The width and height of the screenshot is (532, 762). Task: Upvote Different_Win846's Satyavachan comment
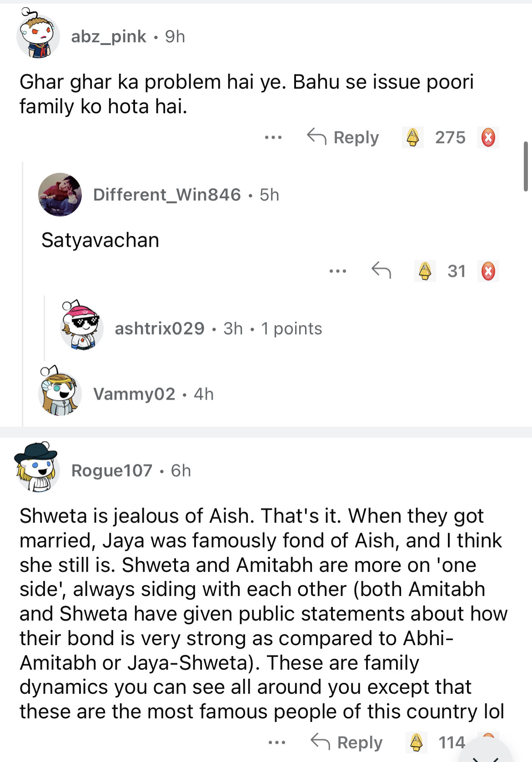[425, 271]
